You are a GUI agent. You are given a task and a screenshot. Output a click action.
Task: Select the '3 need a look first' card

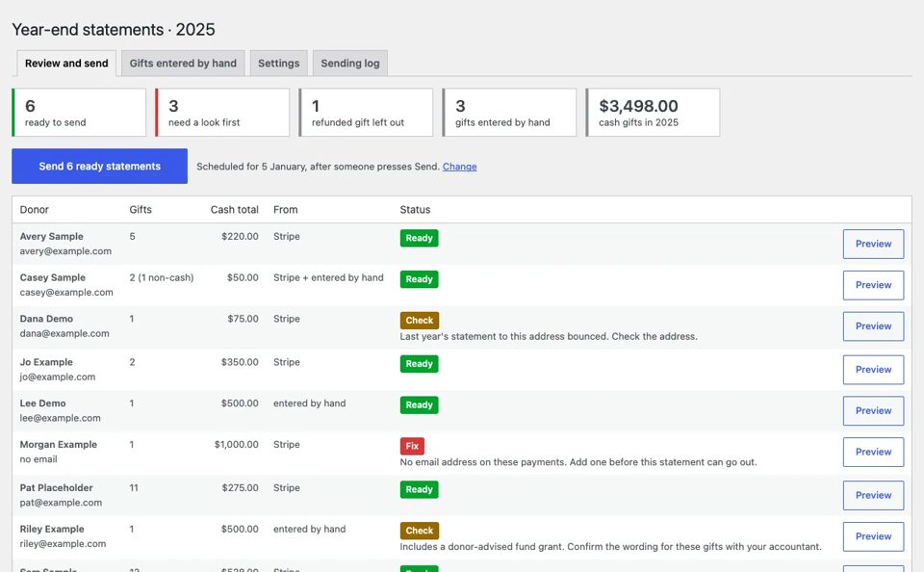222,113
